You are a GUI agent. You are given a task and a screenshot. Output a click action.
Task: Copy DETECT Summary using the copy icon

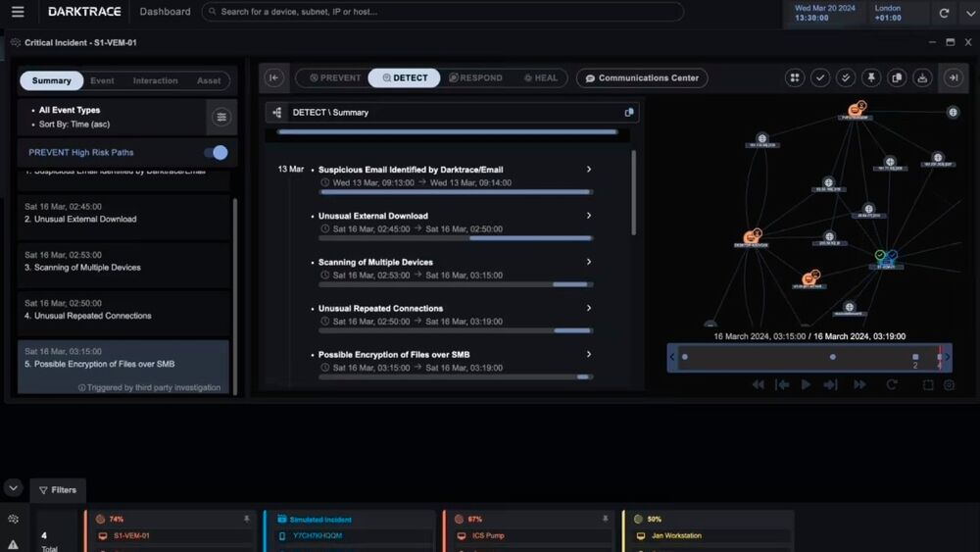629,113
